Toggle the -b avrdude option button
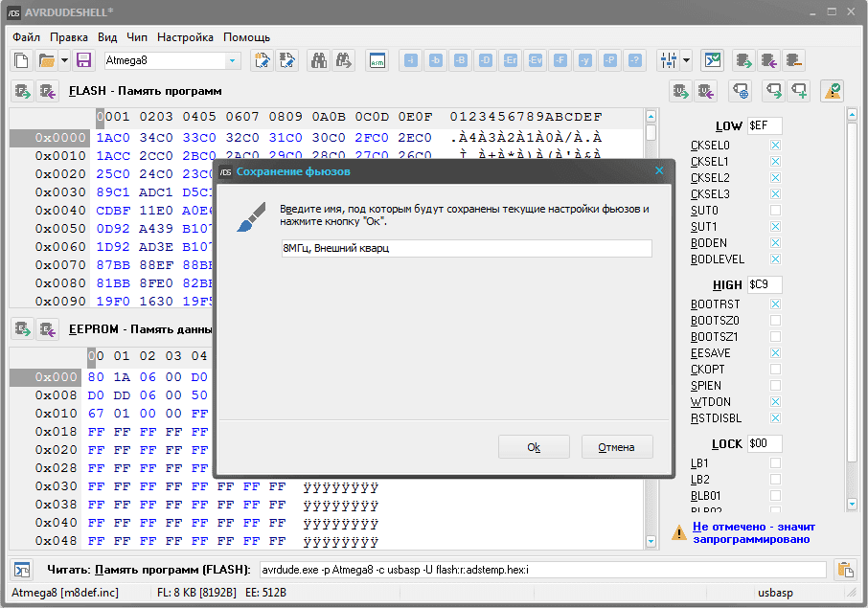Viewport: 868px width, 608px height. (x=436, y=60)
